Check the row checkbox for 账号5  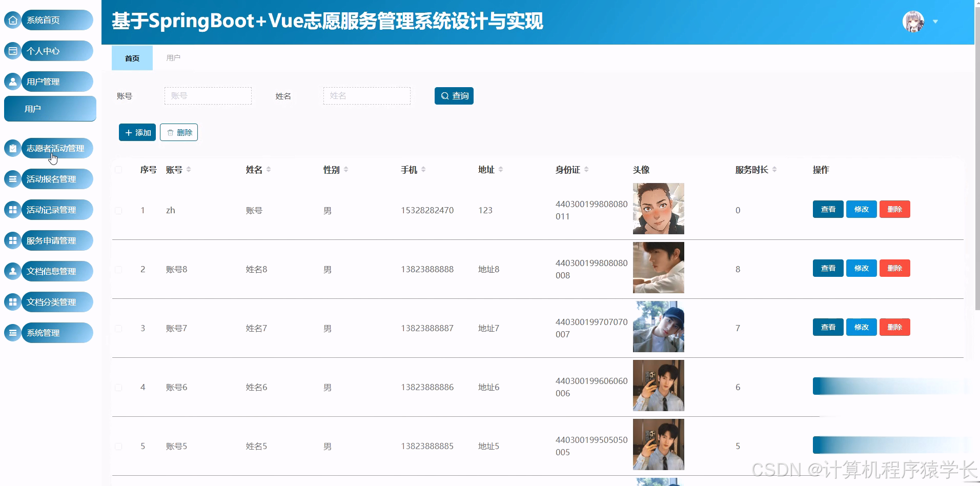pyautogui.click(x=118, y=447)
